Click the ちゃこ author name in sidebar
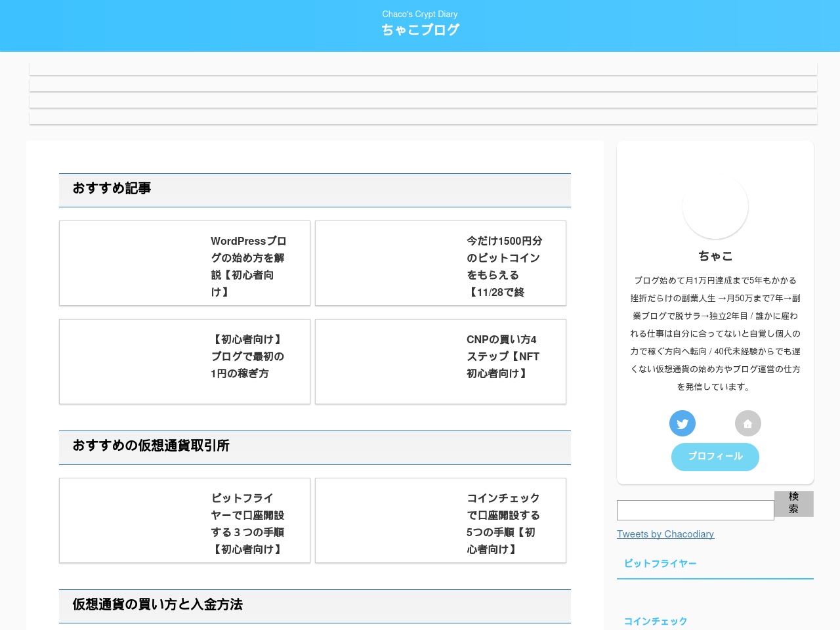The height and width of the screenshot is (630, 840). click(715, 256)
